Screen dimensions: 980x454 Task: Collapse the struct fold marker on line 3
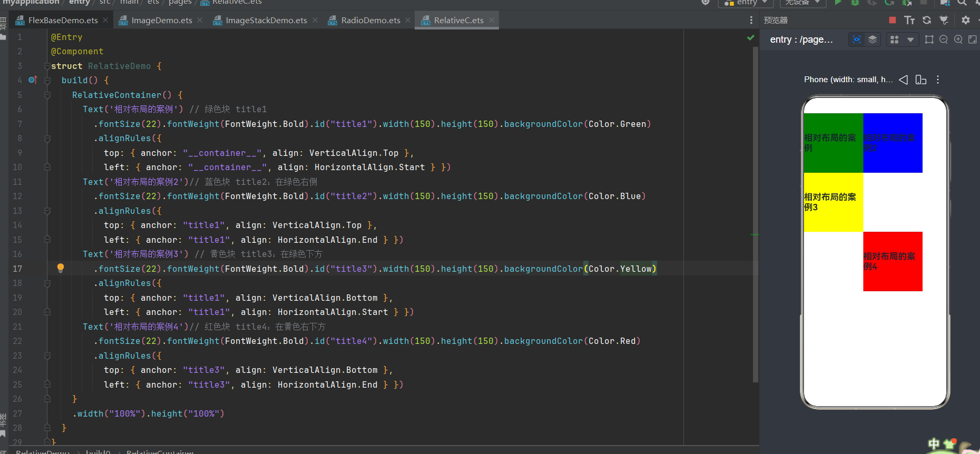tap(47, 66)
